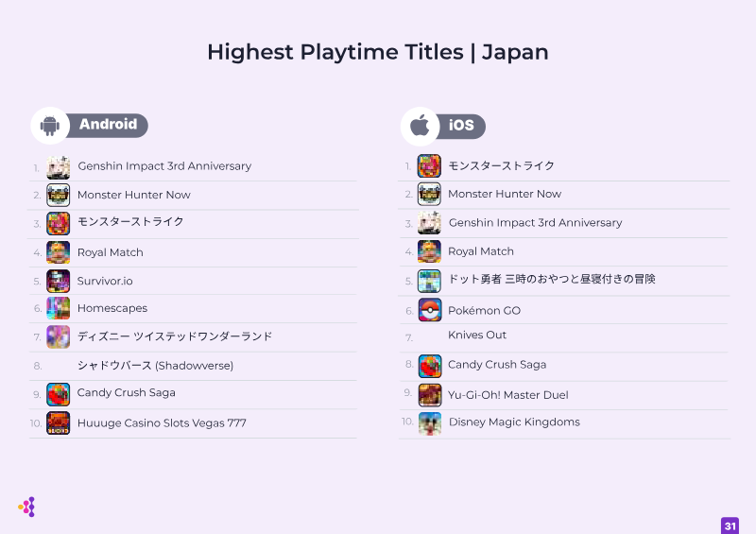Click the Pokémon GO pokeball icon
Screen dimensions: 756x534
(x=430, y=310)
